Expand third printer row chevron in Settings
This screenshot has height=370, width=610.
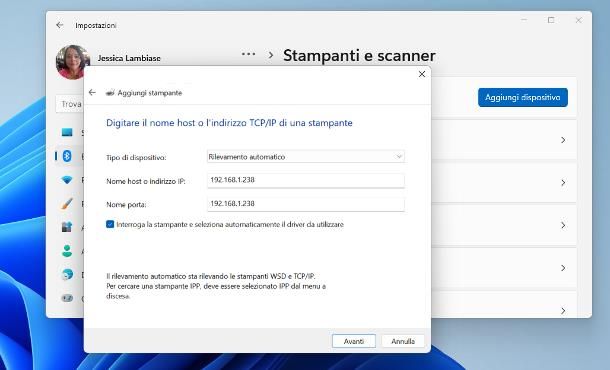click(x=563, y=225)
